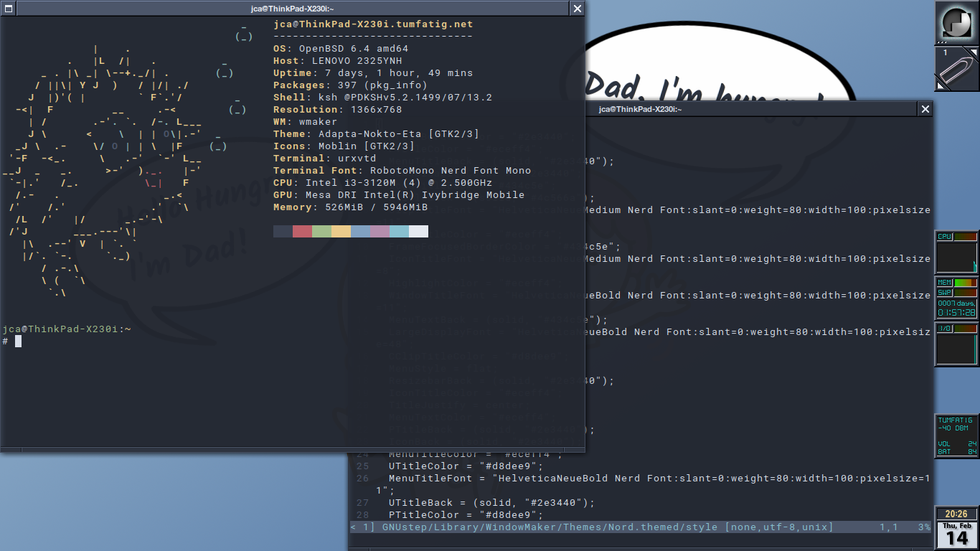Open the TUMFATIG wifi/volume/battery dockapp
Viewport: 980px width, 551px height.
coord(957,436)
